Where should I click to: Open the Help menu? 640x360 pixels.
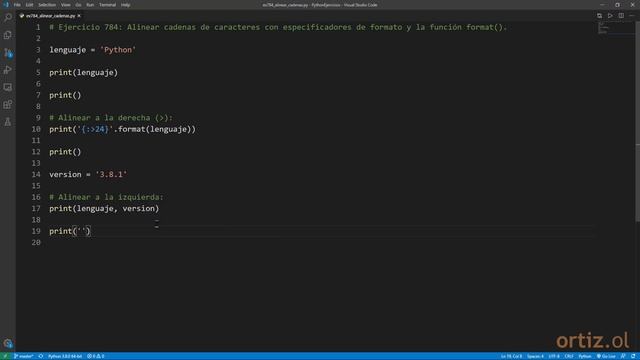tap(125, 5)
